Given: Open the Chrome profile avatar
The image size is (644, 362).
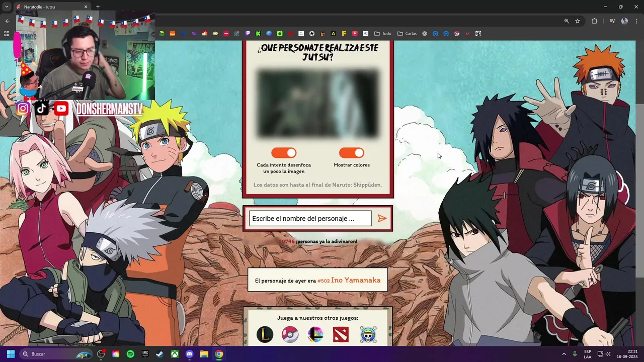Looking at the screenshot, I should click(624, 21).
